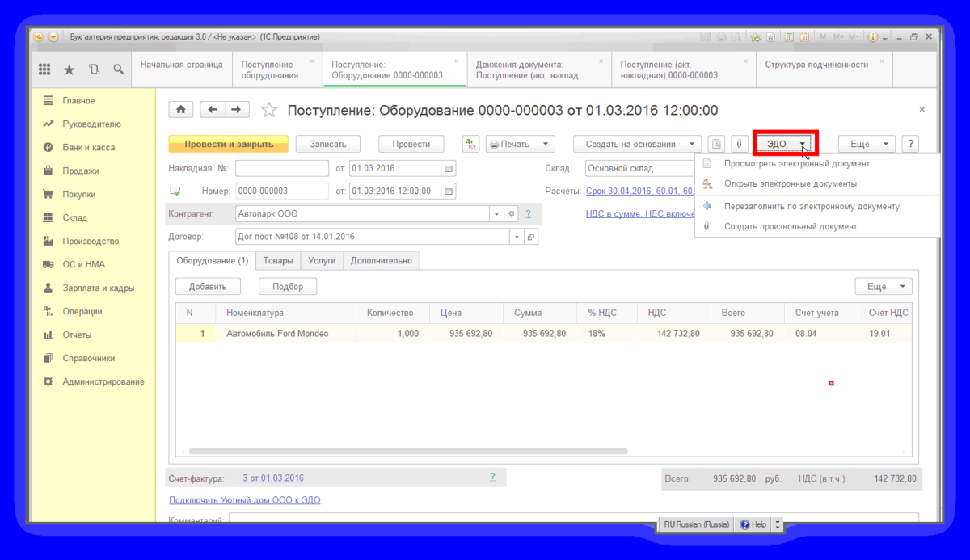Add document to favorites with star outline
This screenshot has width=970, height=560.
click(x=269, y=110)
